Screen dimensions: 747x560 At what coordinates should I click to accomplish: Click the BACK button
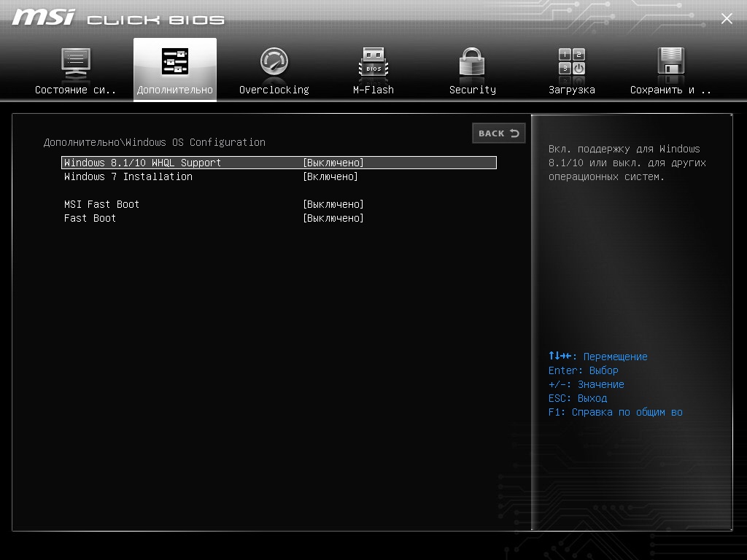tap(499, 133)
